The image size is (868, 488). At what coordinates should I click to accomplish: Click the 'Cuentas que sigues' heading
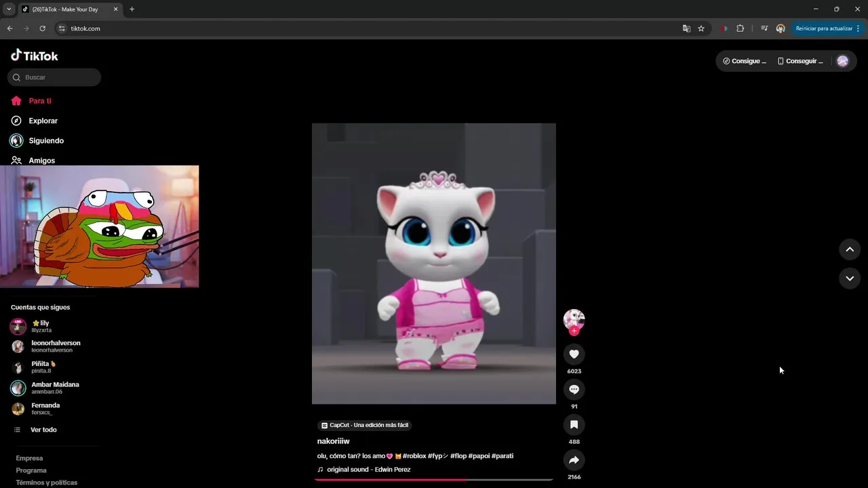[x=40, y=307]
